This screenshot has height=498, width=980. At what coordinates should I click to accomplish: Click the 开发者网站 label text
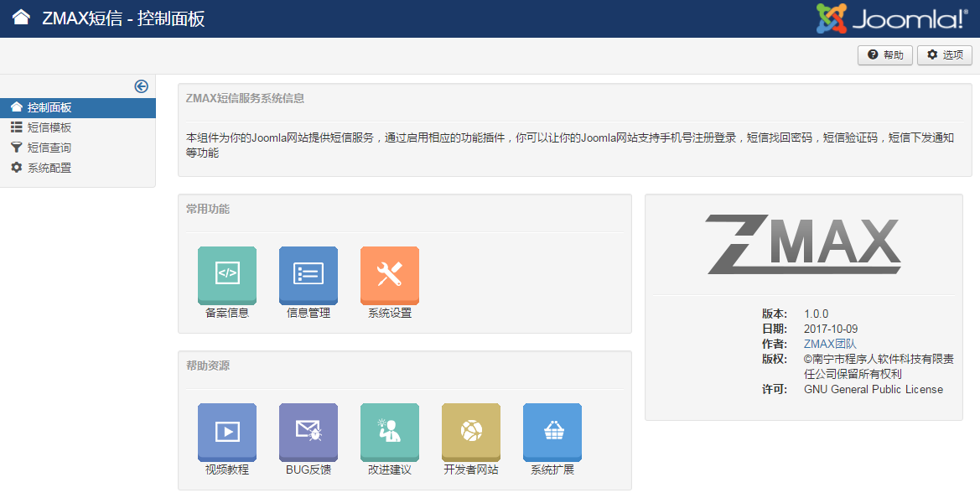470,469
